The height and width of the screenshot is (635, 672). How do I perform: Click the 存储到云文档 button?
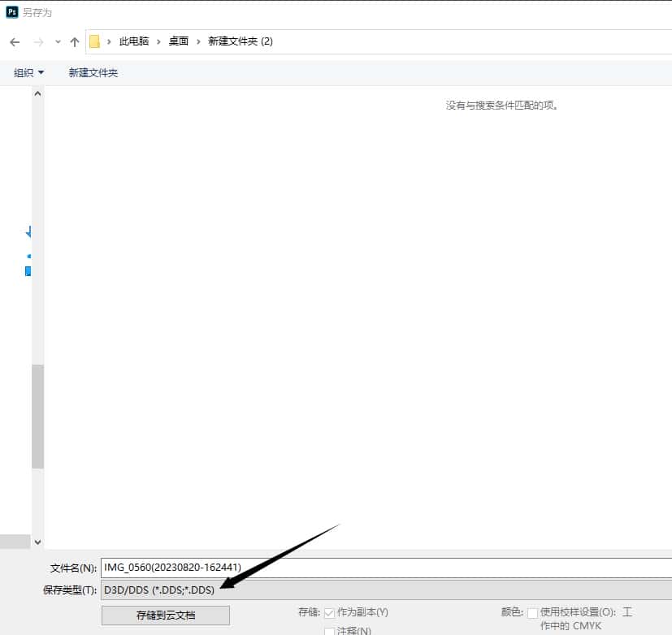(x=166, y=616)
